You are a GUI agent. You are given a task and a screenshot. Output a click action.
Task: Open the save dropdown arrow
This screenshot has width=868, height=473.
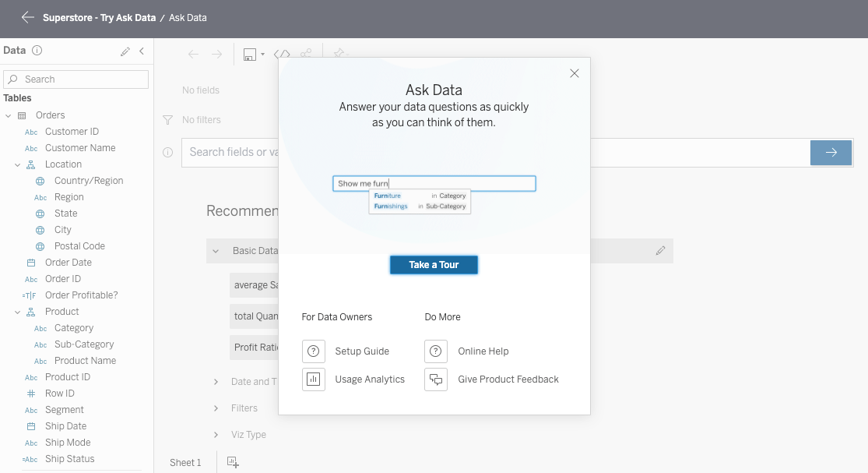[262, 55]
